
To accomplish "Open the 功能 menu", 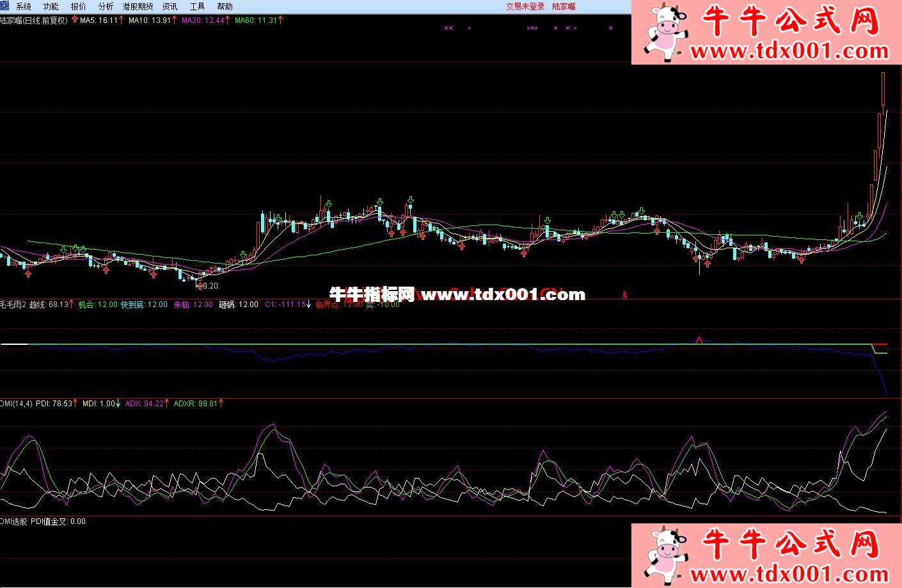I will [51, 6].
